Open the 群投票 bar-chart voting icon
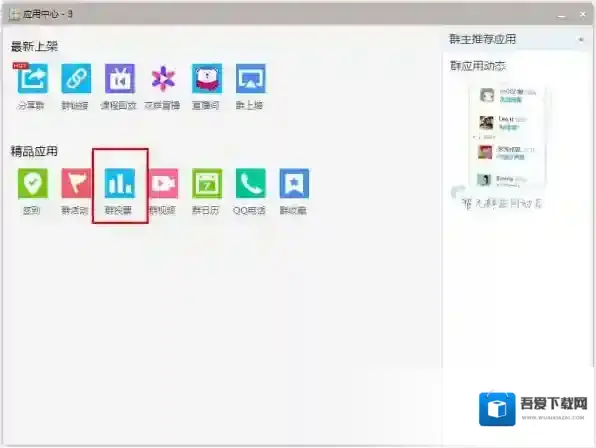 [120, 184]
